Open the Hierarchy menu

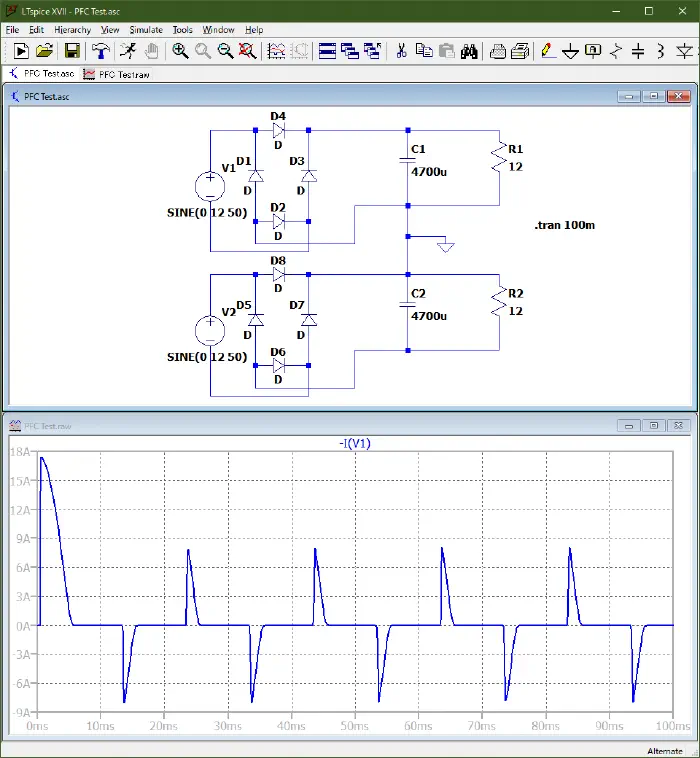(72, 30)
